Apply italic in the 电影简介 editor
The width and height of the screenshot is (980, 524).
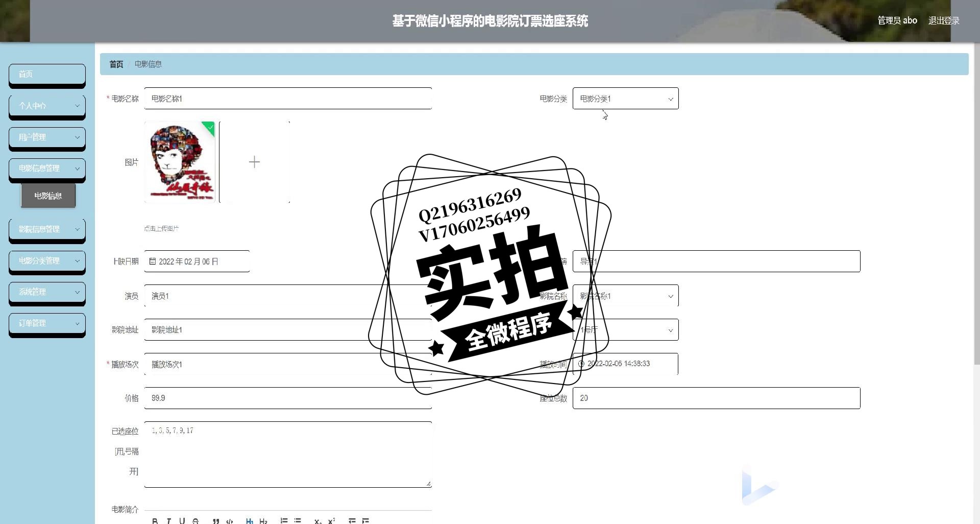(x=168, y=521)
